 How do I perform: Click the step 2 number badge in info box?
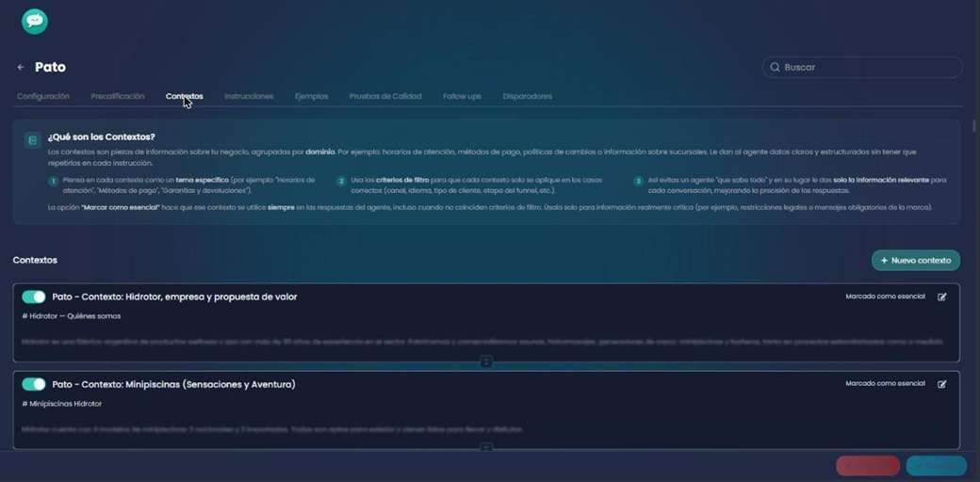point(341,181)
